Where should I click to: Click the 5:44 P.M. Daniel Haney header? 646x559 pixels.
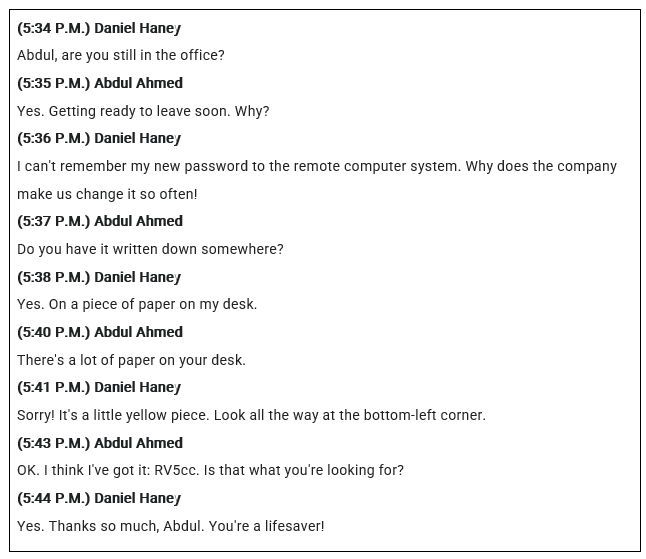[x=98, y=498]
